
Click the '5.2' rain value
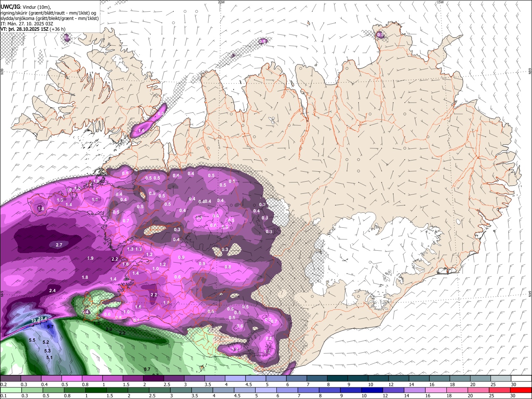click(46, 342)
